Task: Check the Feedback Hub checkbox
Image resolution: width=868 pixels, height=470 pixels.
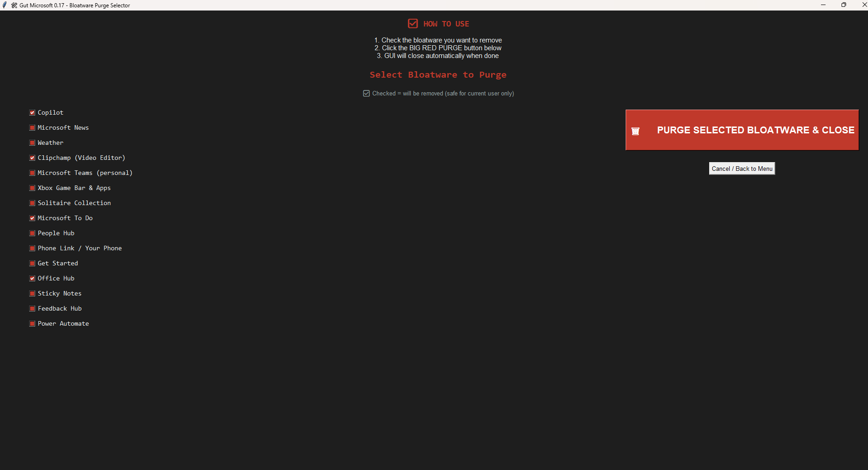Action: [32, 309]
